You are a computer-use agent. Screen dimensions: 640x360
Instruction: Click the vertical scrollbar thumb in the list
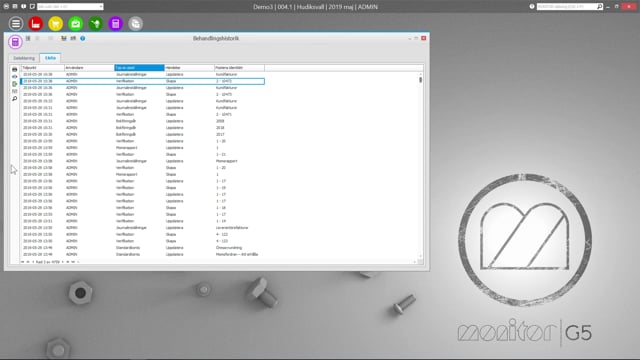(x=420, y=80)
